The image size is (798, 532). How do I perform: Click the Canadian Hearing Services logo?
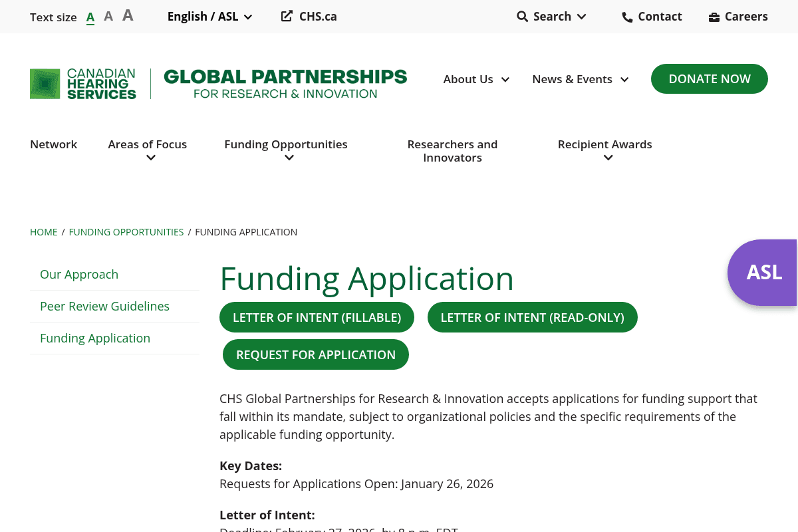[x=82, y=83]
